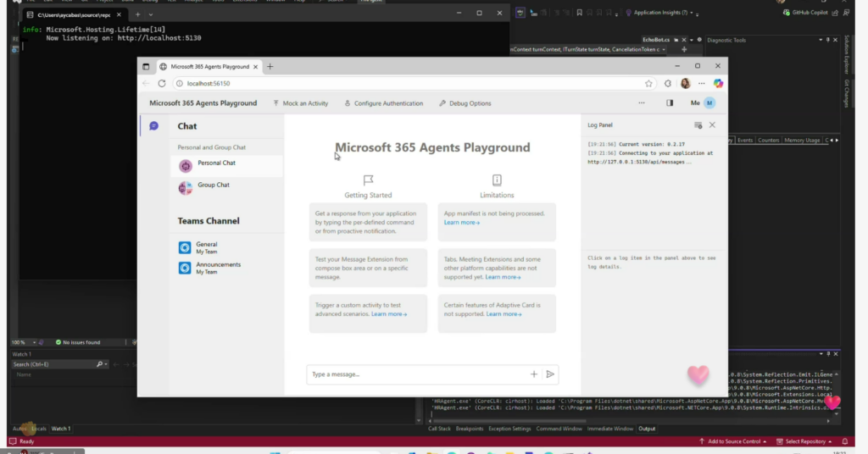This screenshot has width=868, height=454.
Task: Expand the terminal new tab dropdown
Action: (x=151, y=14)
